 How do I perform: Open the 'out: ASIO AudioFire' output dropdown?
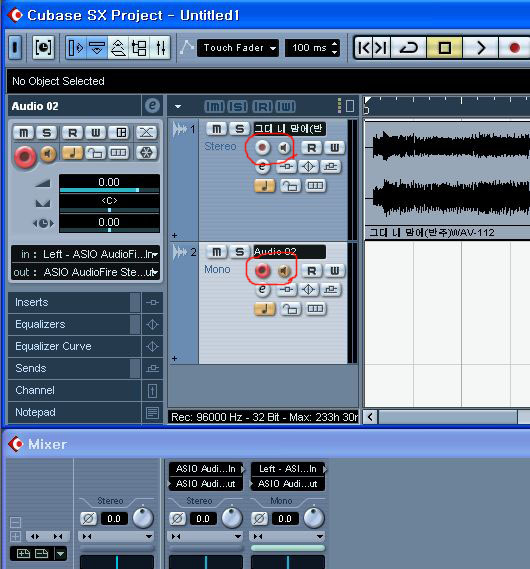[86, 272]
